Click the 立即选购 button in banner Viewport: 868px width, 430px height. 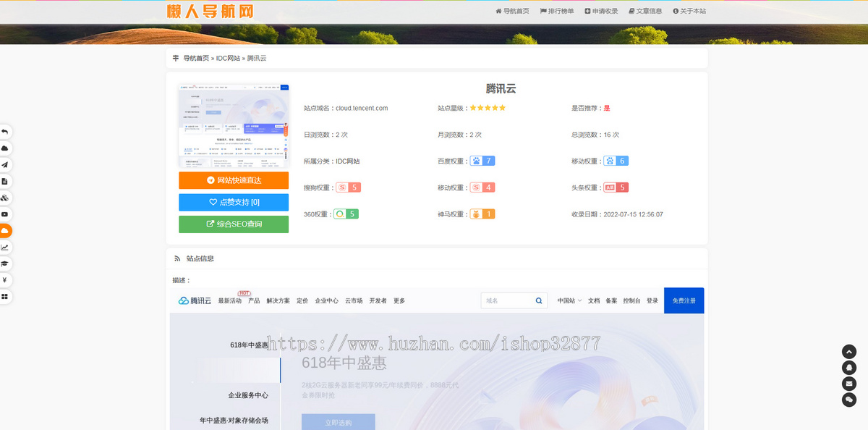click(x=339, y=422)
